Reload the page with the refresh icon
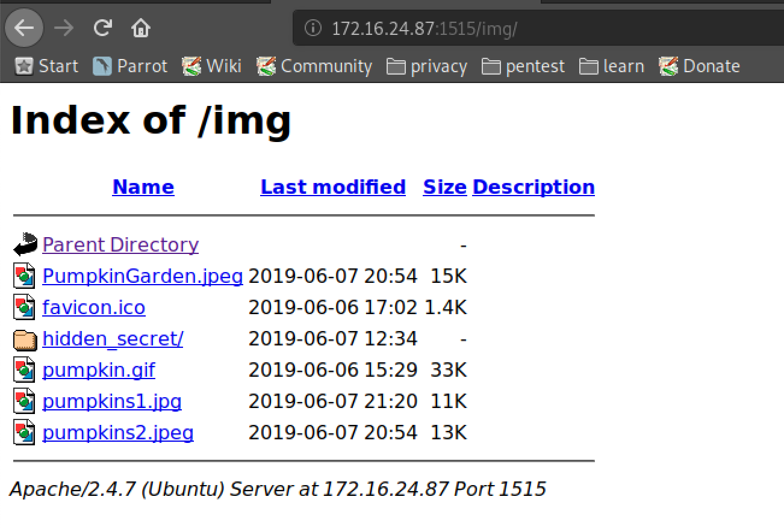The width and height of the screenshot is (784, 532). tap(103, 28)
